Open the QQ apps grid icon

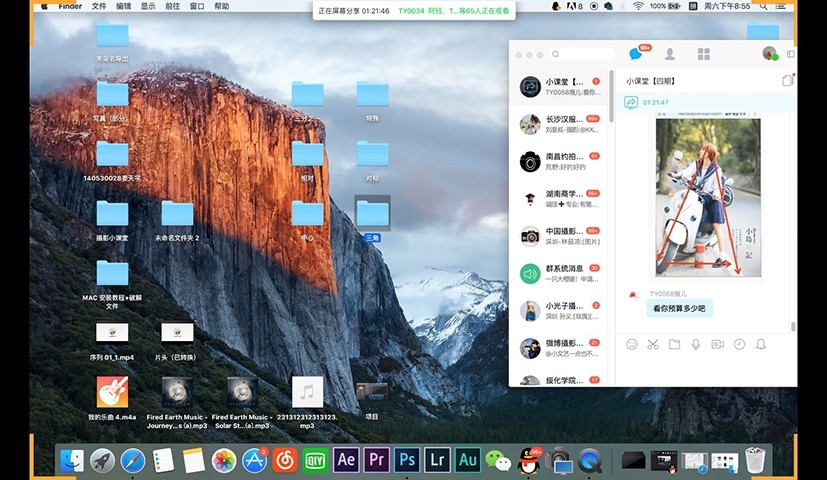pyautogui.click(x=704, y=54)
